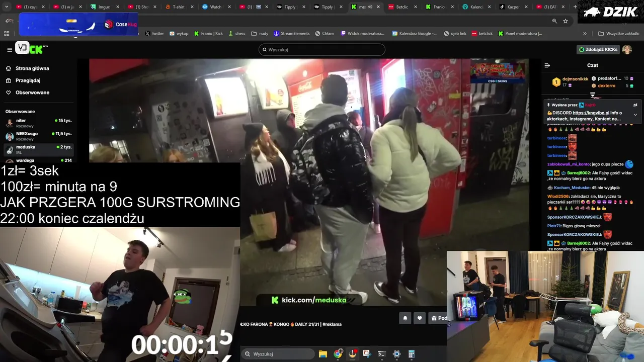Screen dimensions: 644x362
Task: Open the betclick bookmark
Action: [x=482, y=34]
